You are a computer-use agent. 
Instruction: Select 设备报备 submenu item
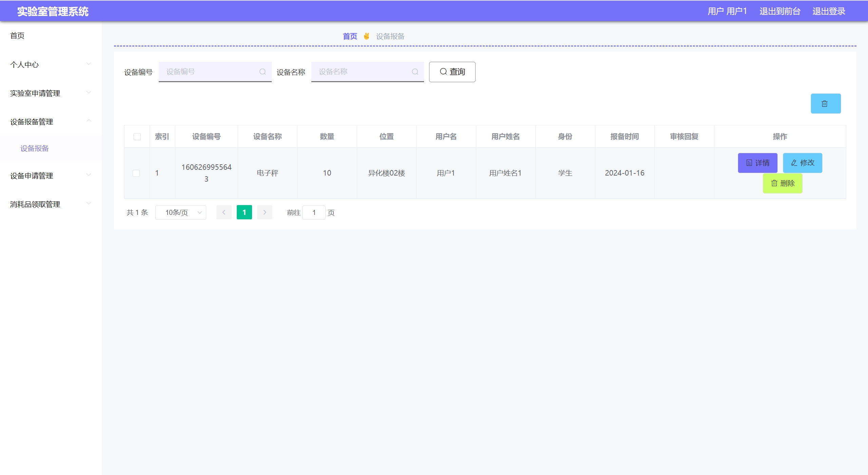pyautogui.click(x=35, y=148)
